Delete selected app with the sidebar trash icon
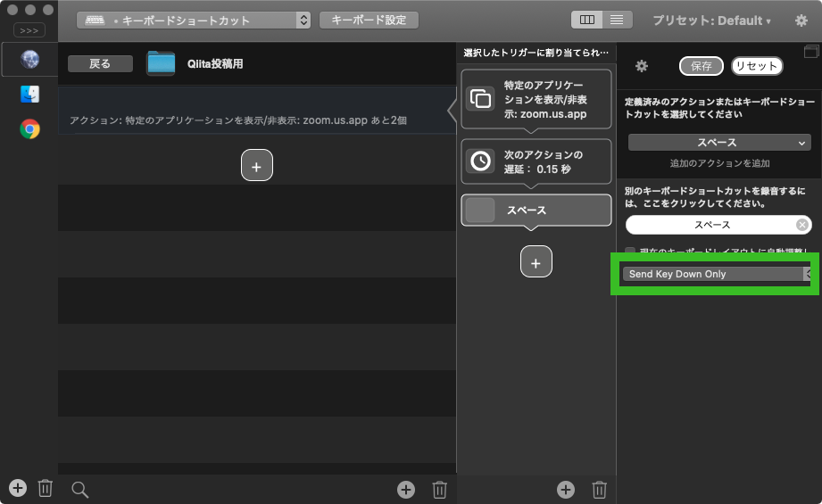The width and height of the screenshot is (822, 504). [46, 488]
